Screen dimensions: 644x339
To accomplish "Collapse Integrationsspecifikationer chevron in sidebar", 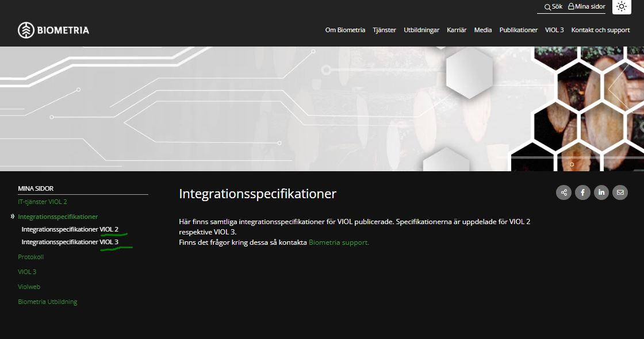I will [x=12, y=216].
